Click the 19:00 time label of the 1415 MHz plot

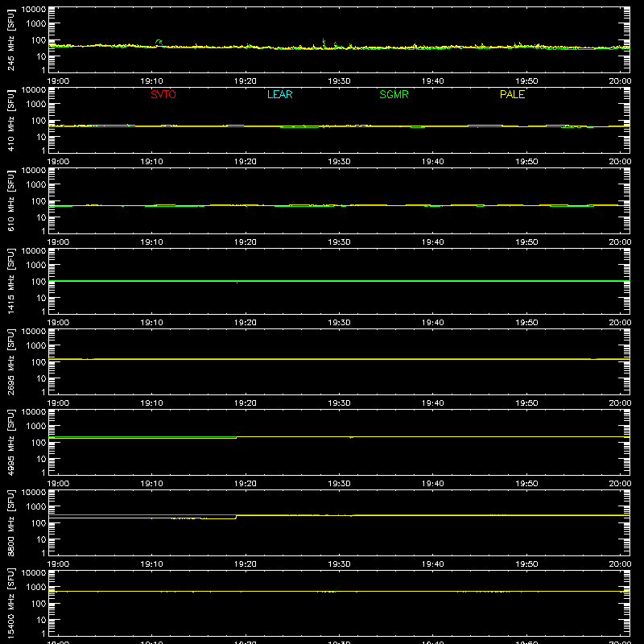58,323
